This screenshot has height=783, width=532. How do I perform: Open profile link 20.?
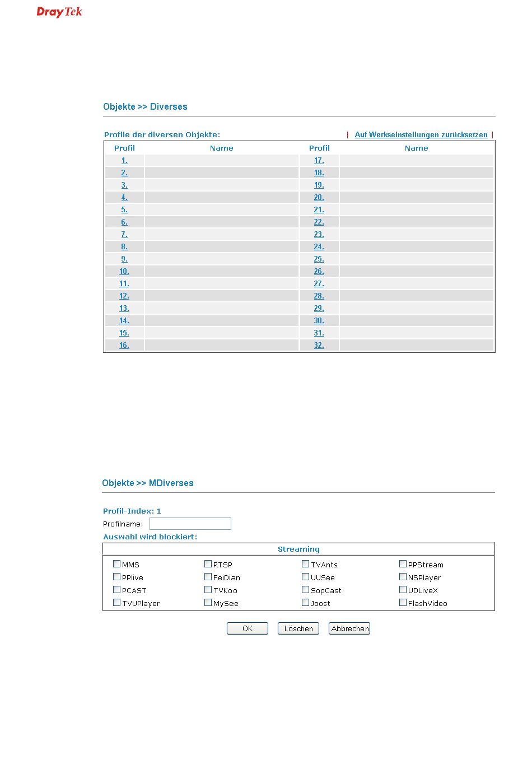[319, 198]
